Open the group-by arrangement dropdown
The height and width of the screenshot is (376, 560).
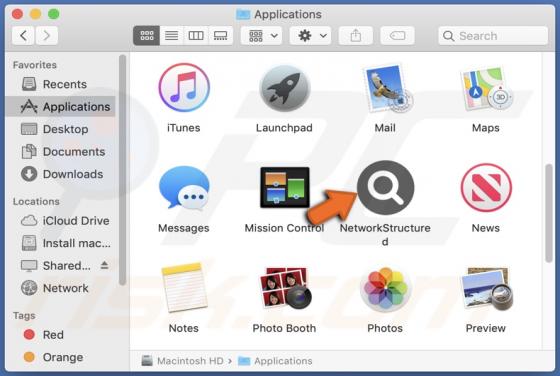pyautogui.click(x=261, y=36)
